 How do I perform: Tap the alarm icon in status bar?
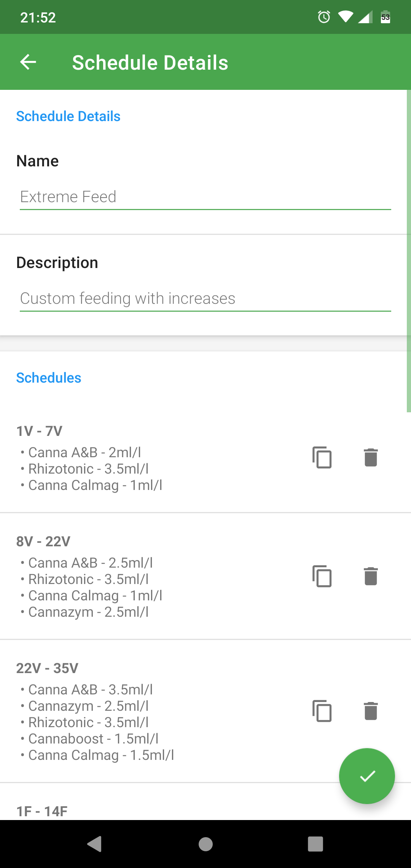pyautogui.click(x=324, y=17)
